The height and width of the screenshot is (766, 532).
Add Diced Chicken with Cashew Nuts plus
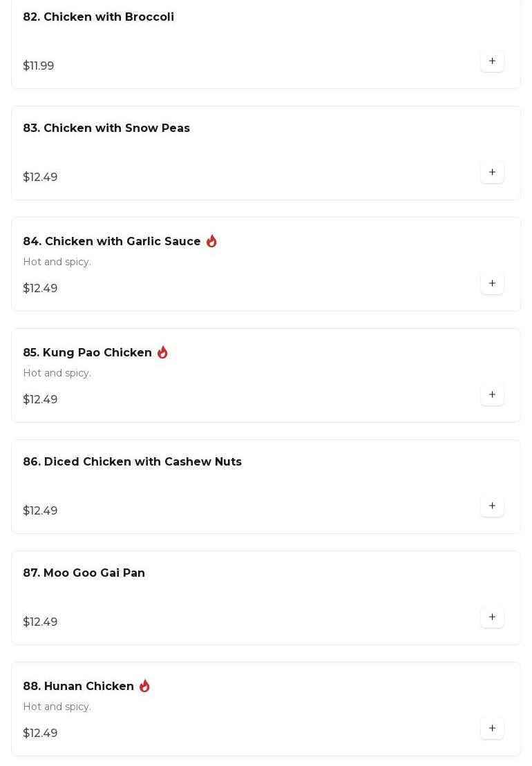tap(492, 506)
